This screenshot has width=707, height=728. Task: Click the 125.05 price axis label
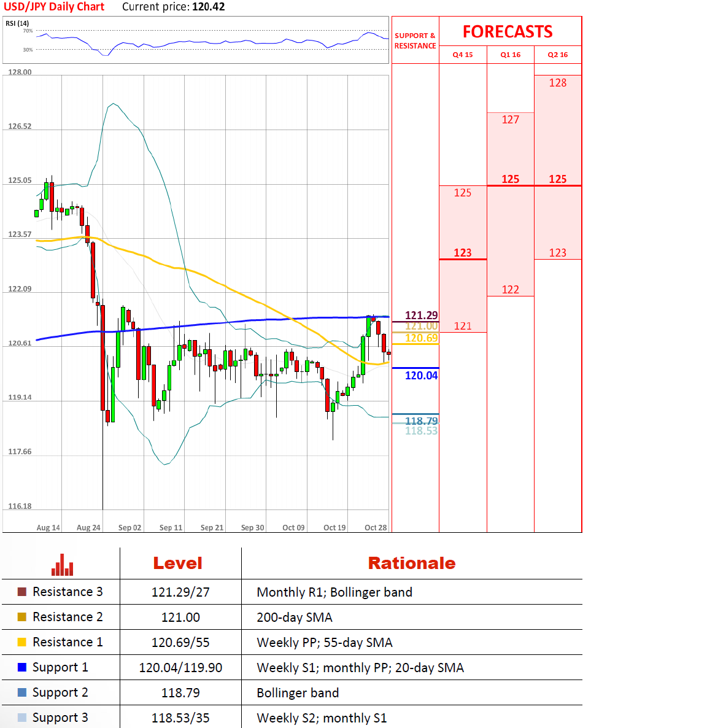(20, 180)
